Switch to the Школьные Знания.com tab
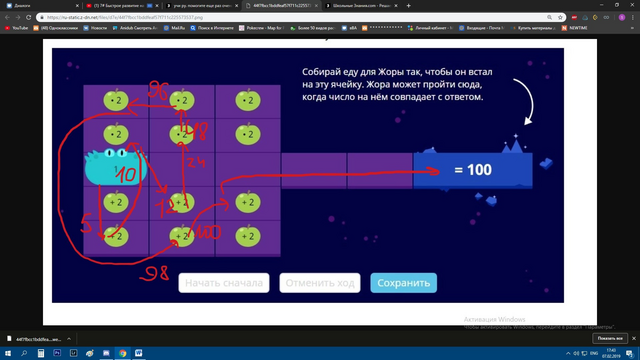 coord(362,6)
